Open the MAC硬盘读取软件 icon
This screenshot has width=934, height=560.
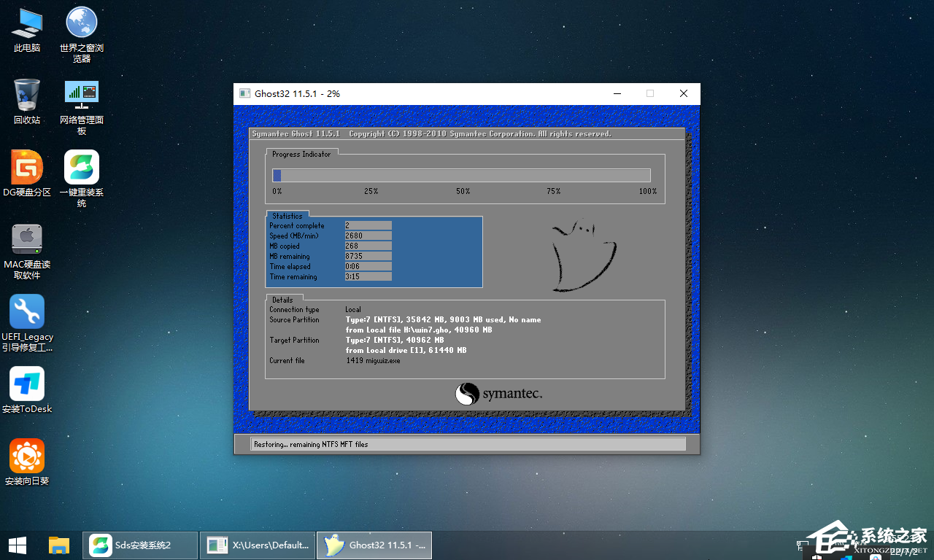pos(27,251)
